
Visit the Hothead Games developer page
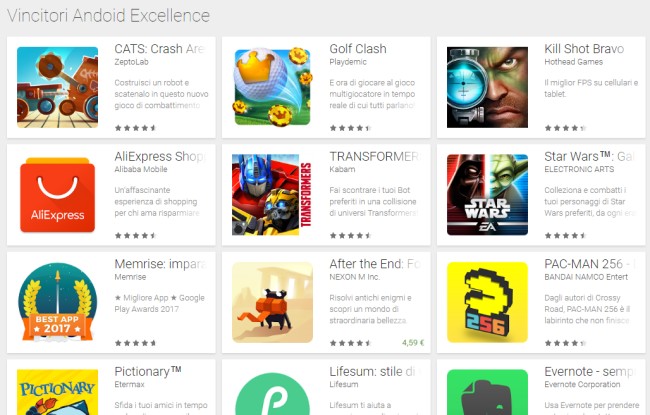[x=573, y=62]
